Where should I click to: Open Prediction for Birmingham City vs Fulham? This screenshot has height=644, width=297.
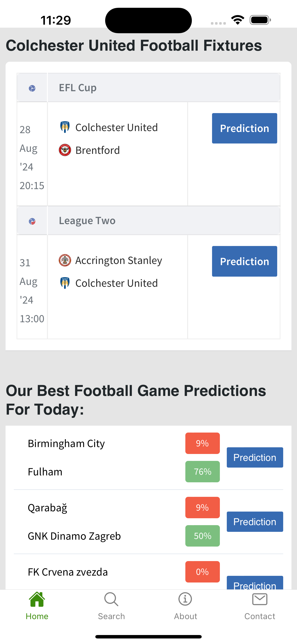[x=255, y=457]
